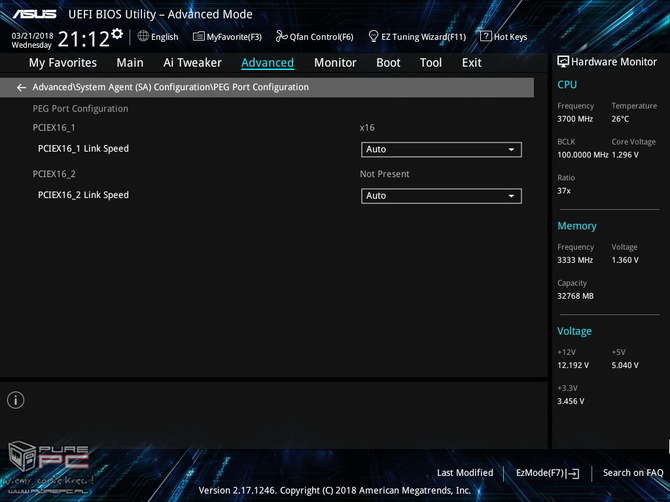670x502 pixels.
Task: Switch to My Favorites tab
Action: click(x=63, y=63)
